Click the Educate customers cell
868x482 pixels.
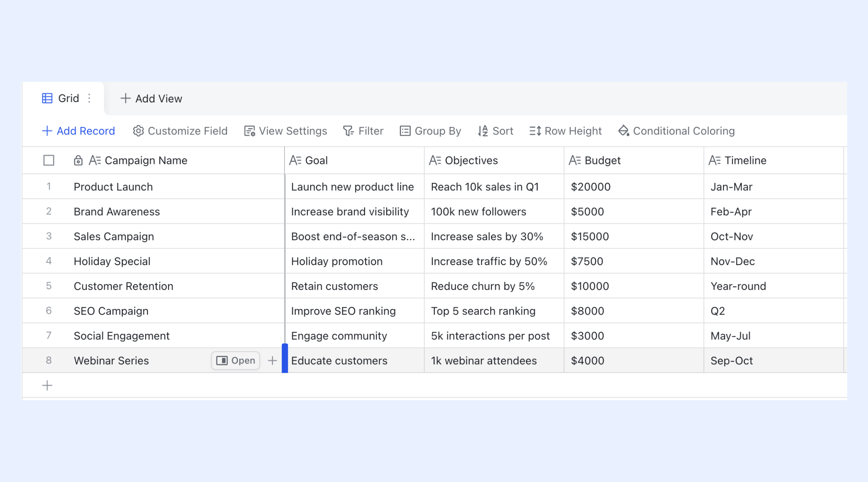354,361
